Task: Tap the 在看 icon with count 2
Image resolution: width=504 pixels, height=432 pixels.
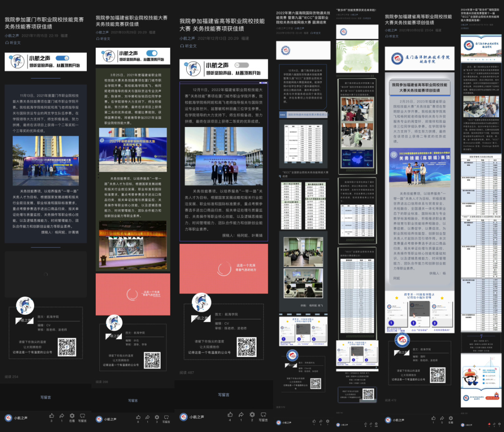Action: tap(252, 414)
